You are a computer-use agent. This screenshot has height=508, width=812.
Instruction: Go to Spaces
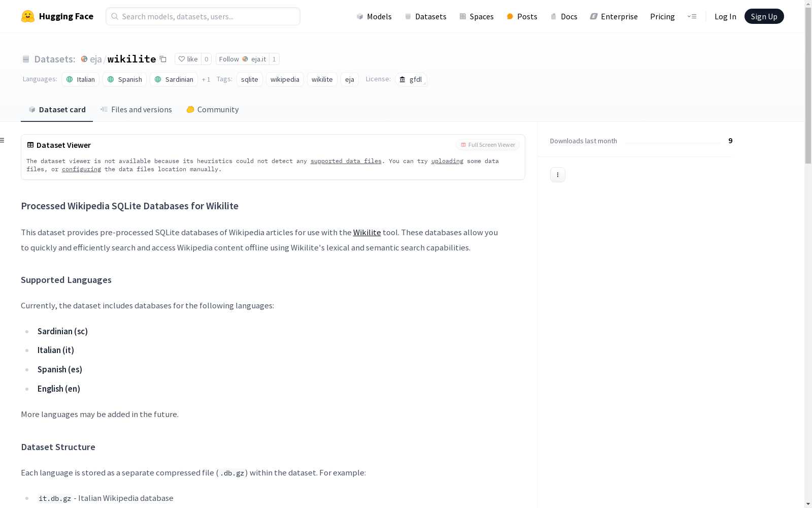click(477, 16)
